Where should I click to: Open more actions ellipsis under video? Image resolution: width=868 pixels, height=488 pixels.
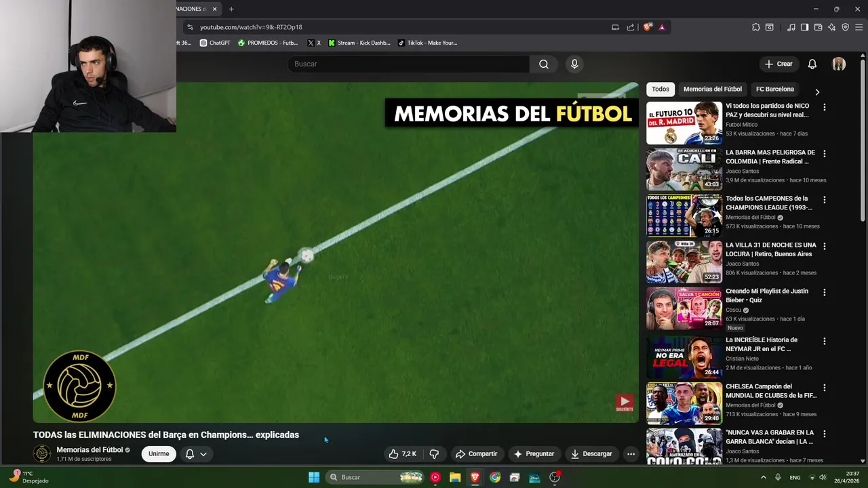631,453
